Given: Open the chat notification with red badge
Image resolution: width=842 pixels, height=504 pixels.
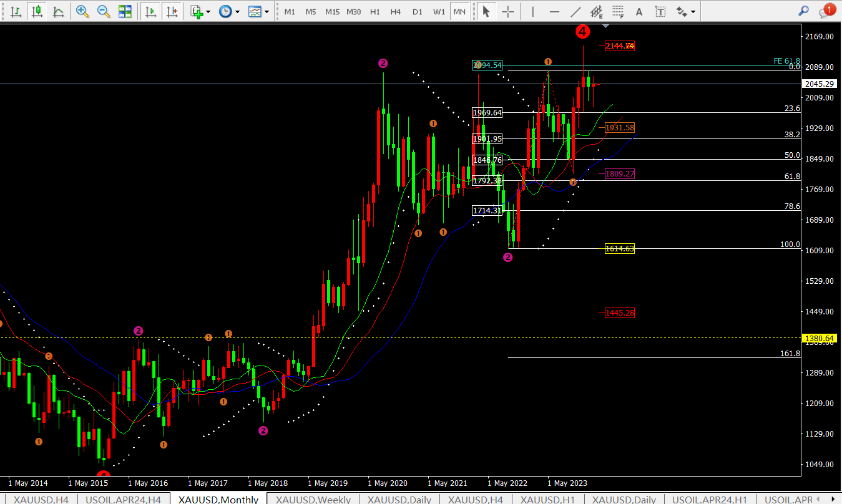Looking at the screenshot, I should pyautogui.click(x=826, y=11).
